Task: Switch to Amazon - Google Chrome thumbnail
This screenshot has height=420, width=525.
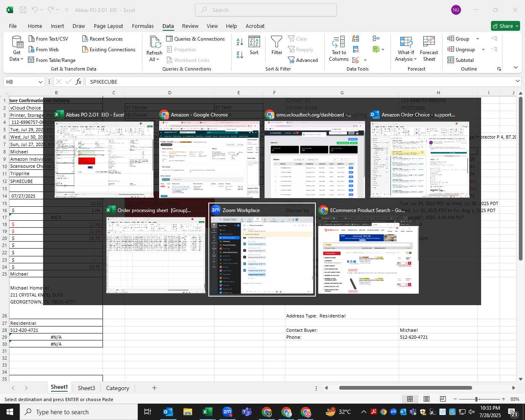Action: coord(209,154)
